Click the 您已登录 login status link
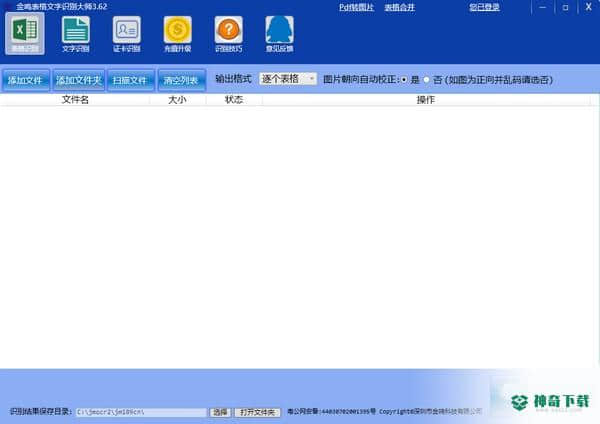600x424 pixels. point(484,7)
